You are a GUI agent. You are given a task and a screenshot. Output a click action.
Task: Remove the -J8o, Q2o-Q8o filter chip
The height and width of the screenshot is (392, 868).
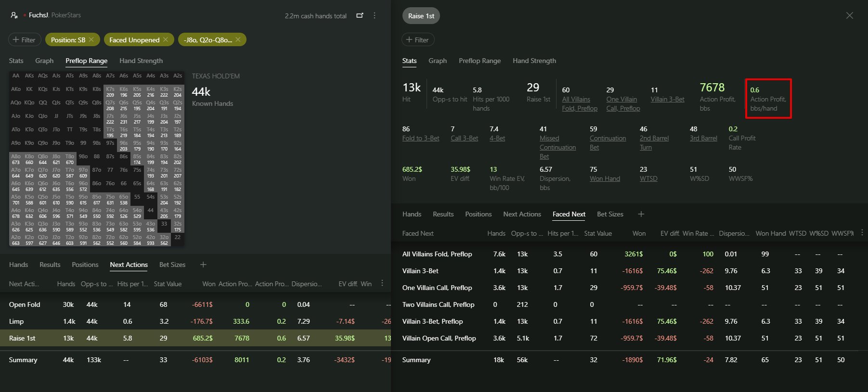(238, 39)
